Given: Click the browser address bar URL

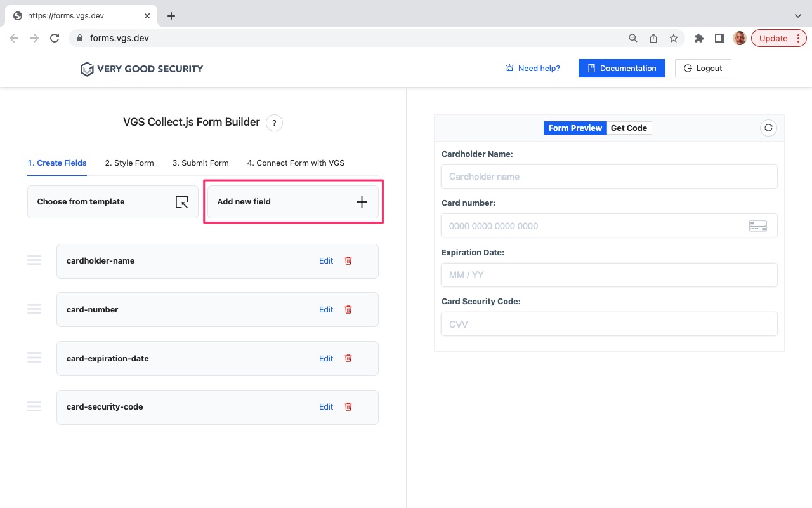Looking at the screenshot, I should (119, 38).
